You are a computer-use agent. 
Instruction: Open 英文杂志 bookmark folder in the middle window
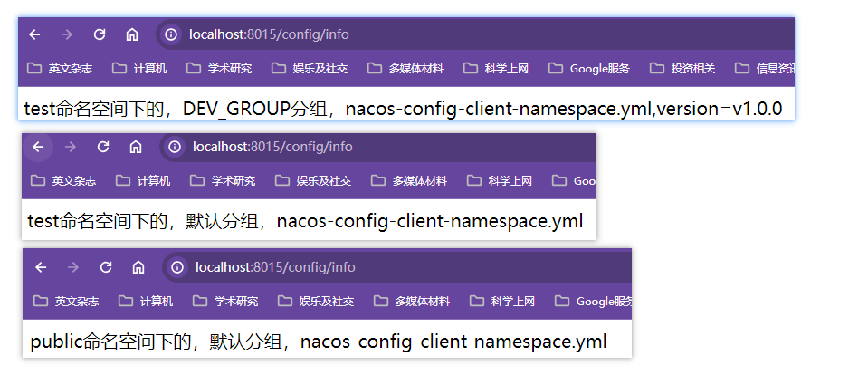tap(63, 180)
